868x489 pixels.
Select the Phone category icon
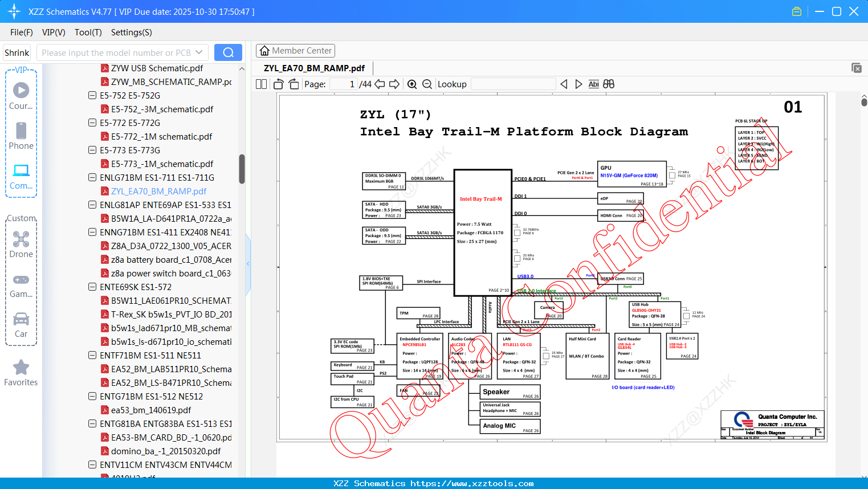coord(21,136)
